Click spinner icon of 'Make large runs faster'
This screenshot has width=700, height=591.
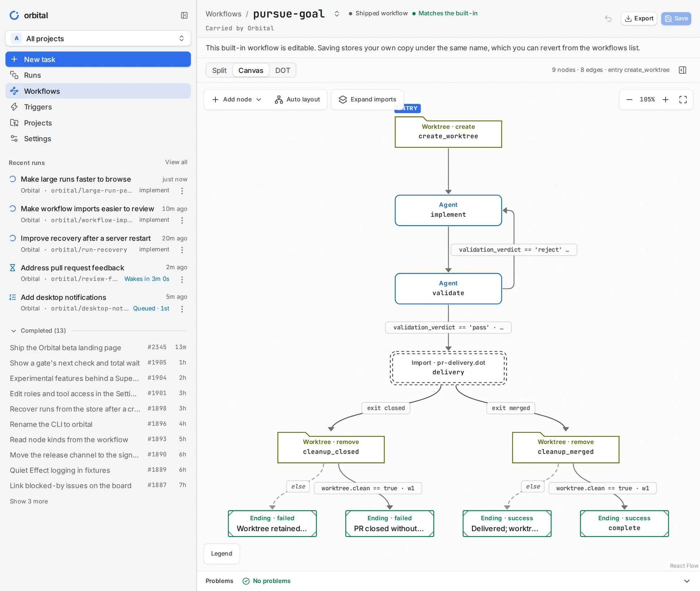point(13,179)
